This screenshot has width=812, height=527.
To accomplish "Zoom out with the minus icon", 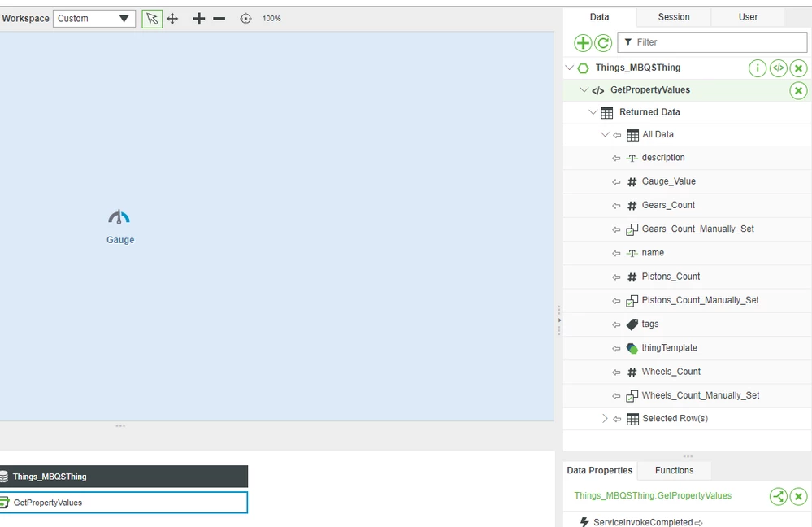I will (219, 19).
